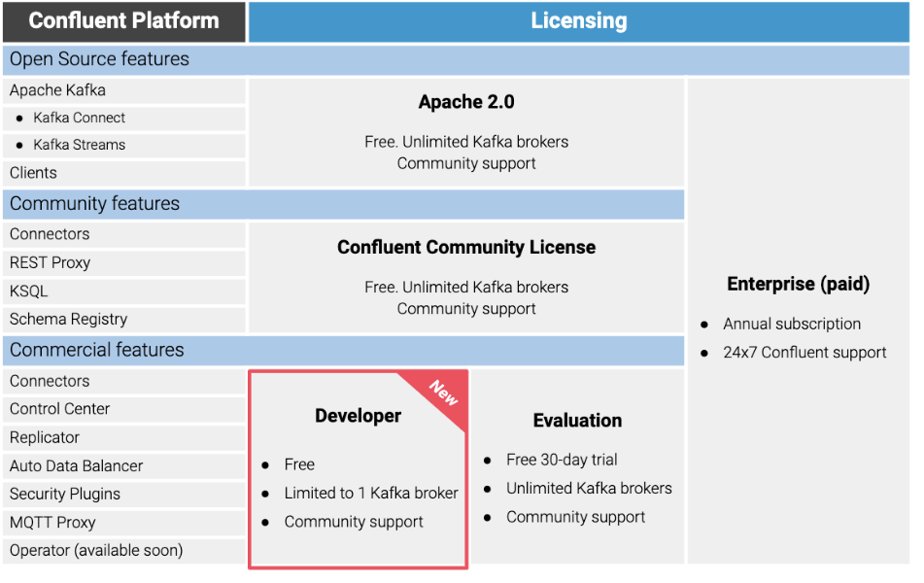Click the KSQL row
The image size is (924, 583).
tap(124, 291)
